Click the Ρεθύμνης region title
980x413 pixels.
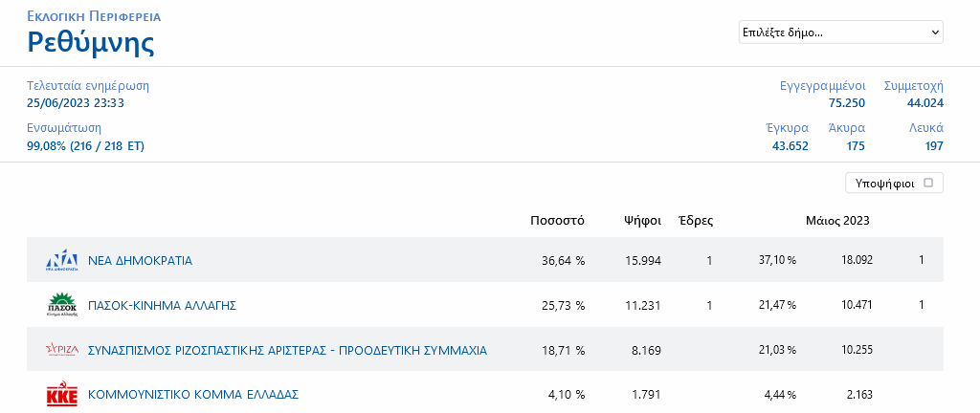(x=91, y=42)
